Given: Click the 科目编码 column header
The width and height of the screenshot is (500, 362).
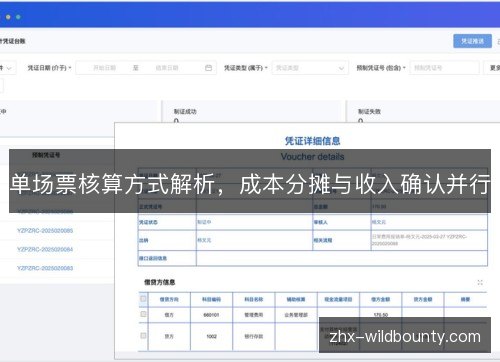Looking at the screenshot, I should pos(211,299).
